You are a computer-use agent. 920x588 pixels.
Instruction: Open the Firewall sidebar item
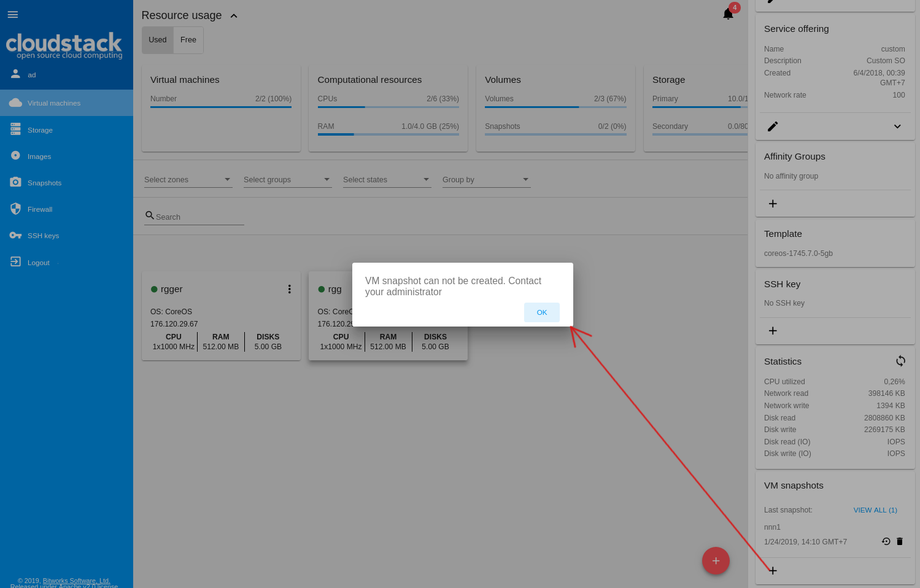click(40, 209)
